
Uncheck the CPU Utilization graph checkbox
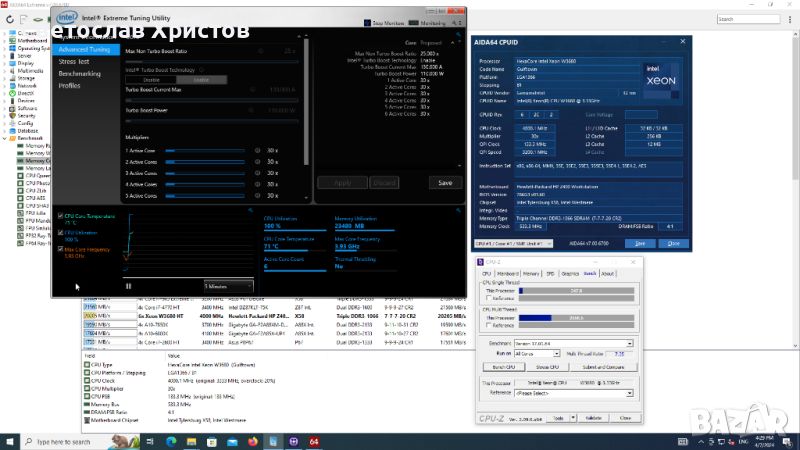pyautogui.click(x=60, y=233)
